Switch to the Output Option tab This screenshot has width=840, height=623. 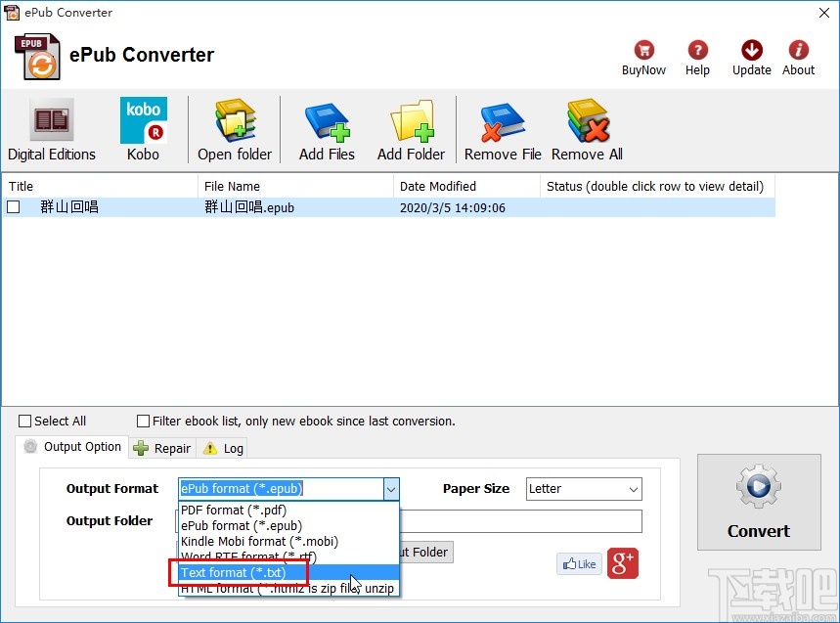coord(72,447)
